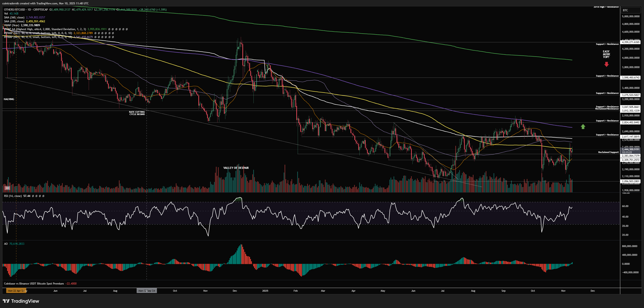
Task: Open the BTC currency selector
Action: (630, 10)
